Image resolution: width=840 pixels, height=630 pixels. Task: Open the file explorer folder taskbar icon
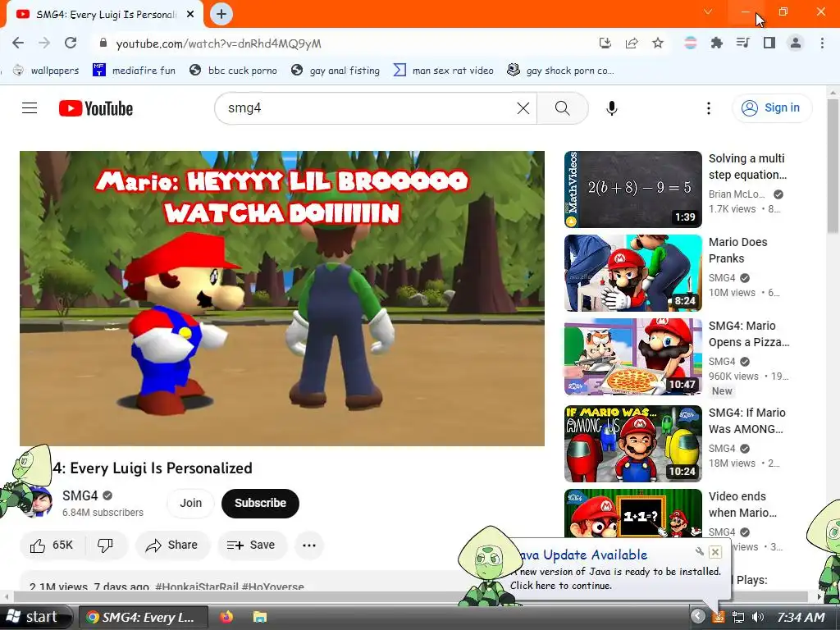[x=260, y=617]
